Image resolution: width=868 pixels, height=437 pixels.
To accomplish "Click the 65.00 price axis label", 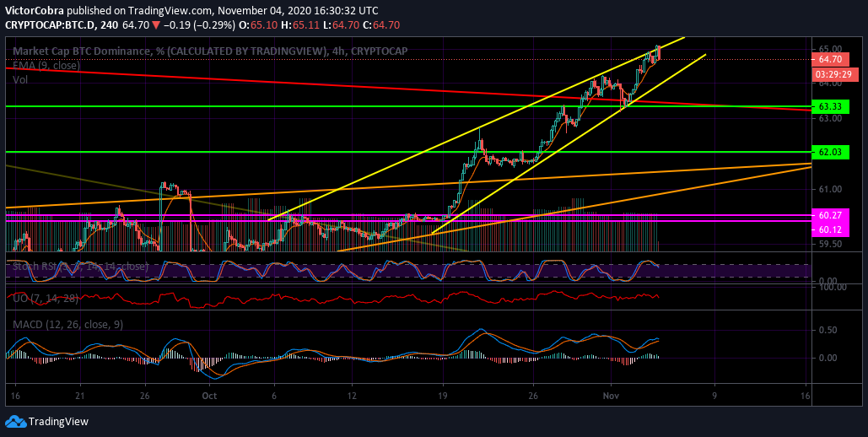I will [x=830, y=49].
